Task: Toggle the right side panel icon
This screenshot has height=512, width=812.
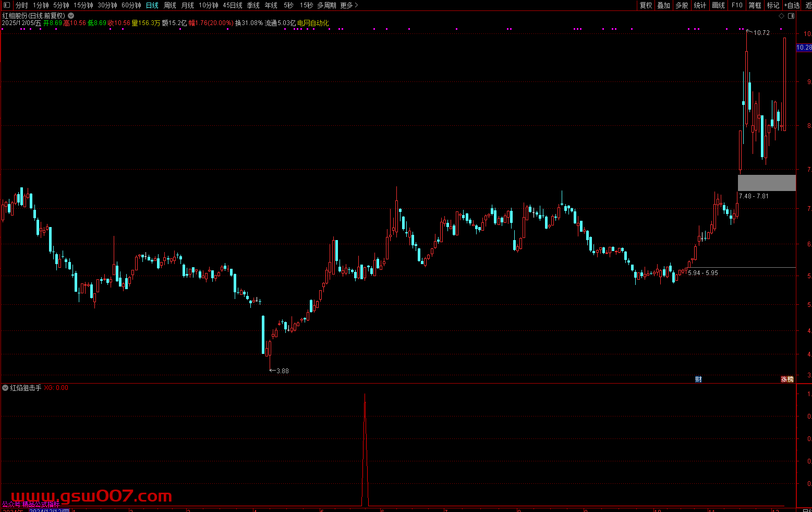Action: (791, 16)
